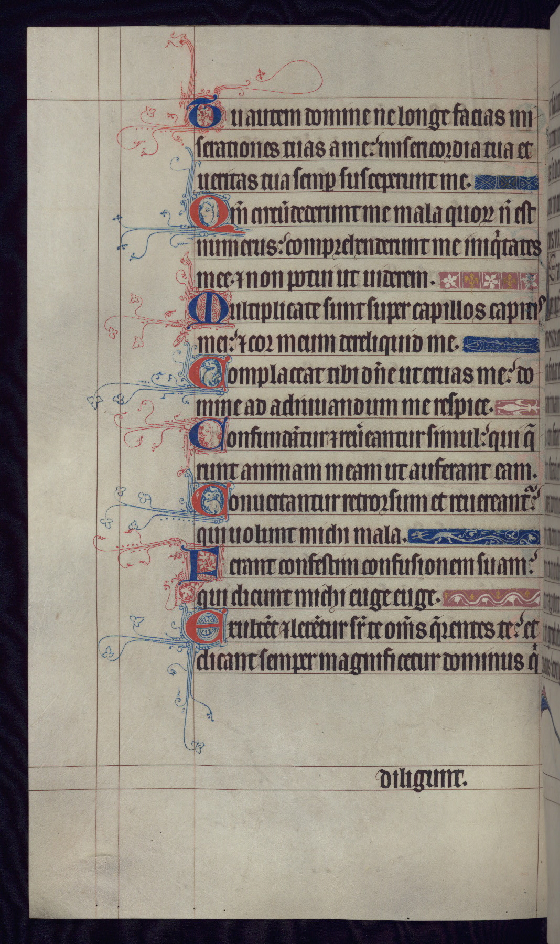Click the blue line filler after "susceperunt me"
560x944 pixels.
tap(505, 183)
